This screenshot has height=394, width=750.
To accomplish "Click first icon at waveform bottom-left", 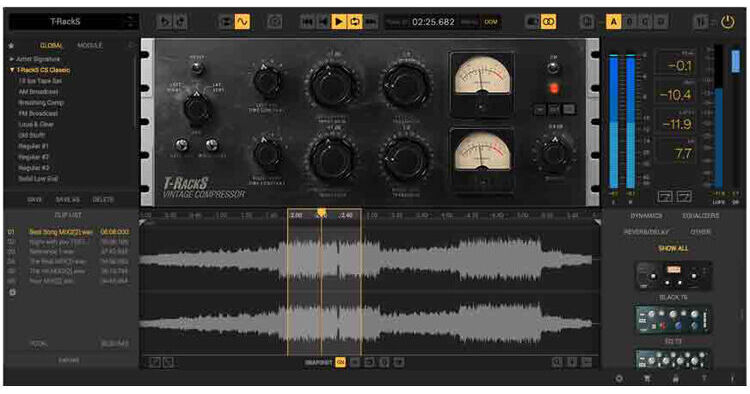I will coord(155,362).
